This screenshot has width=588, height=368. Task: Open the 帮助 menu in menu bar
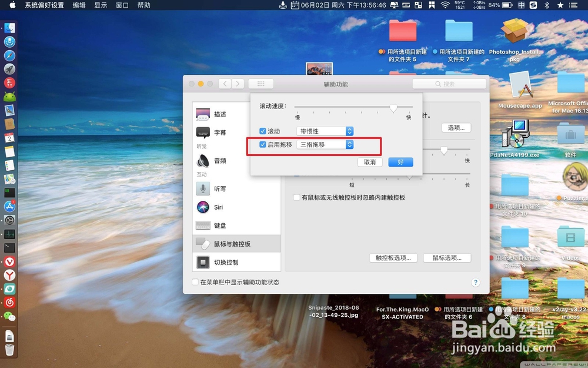[144, 5]
